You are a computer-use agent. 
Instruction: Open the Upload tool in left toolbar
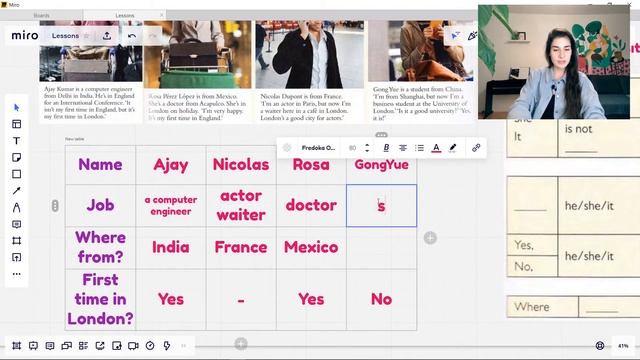click(16, 258)
